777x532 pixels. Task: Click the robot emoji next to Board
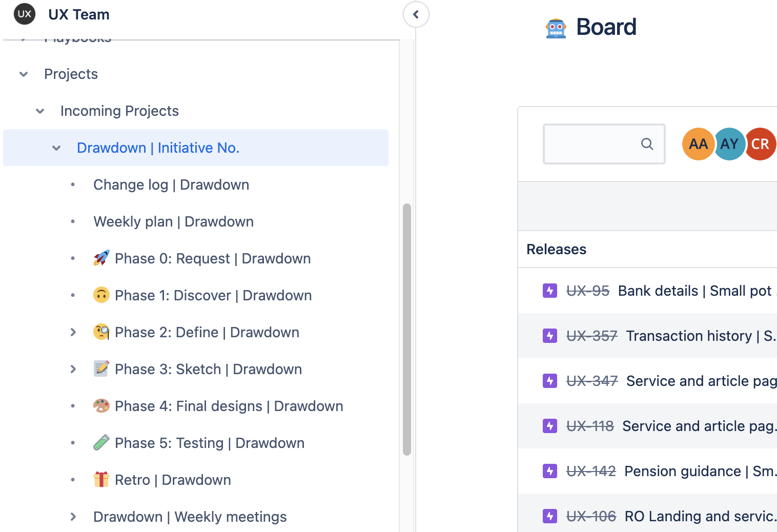[556, 28]
